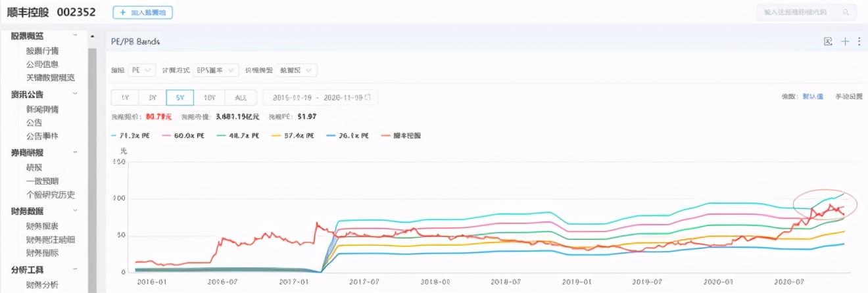
Task: Open the three-dot more options menu
Action: click(859, 41)
